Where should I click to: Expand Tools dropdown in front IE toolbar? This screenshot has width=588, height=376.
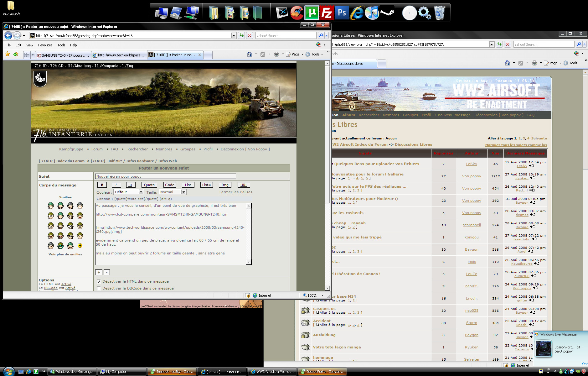click(x=322, y=54)
